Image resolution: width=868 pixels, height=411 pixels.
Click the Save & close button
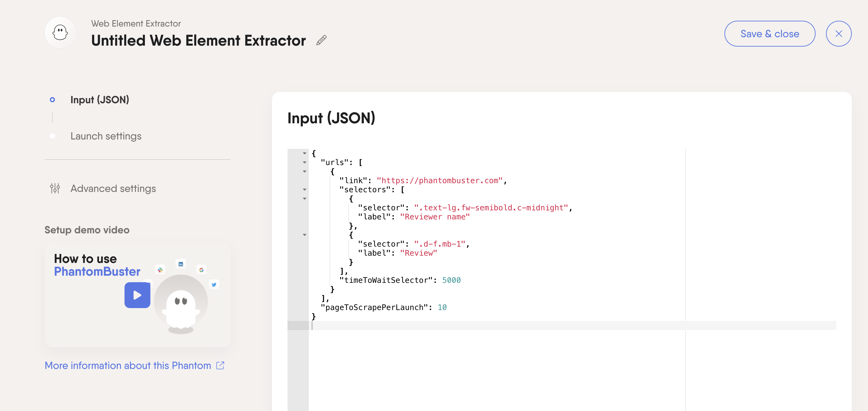click(770, 34)
